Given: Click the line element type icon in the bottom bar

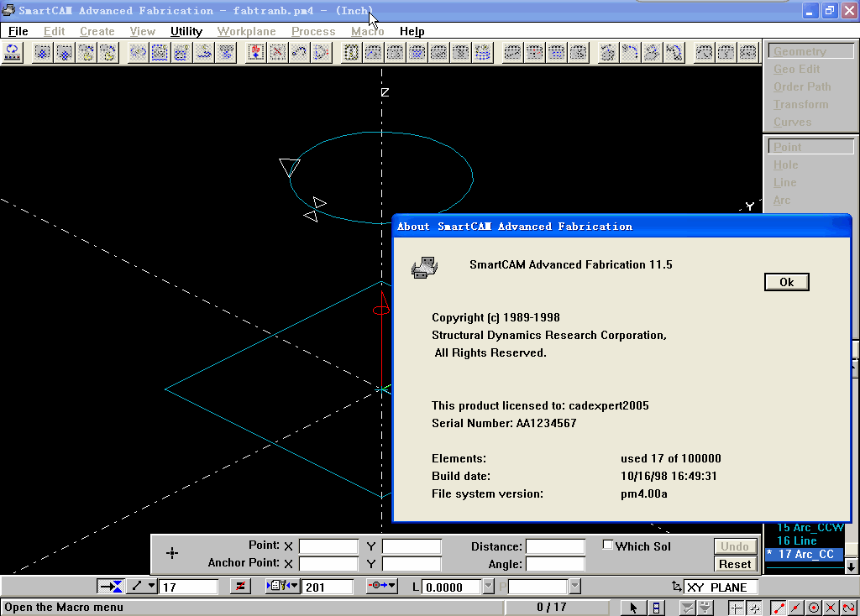Looking at the screenshot, I should tap(137, 587).
